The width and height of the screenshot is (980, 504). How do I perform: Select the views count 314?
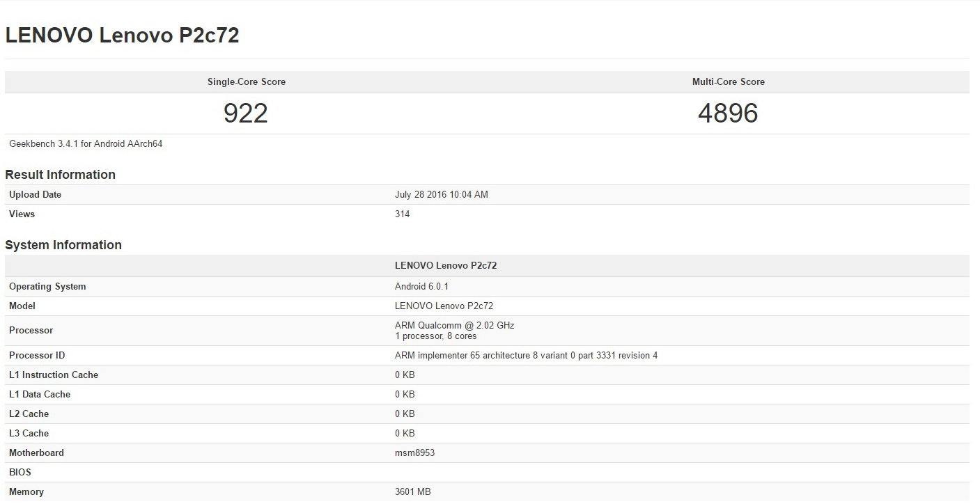pyautogui.click(x=403, y=214)
